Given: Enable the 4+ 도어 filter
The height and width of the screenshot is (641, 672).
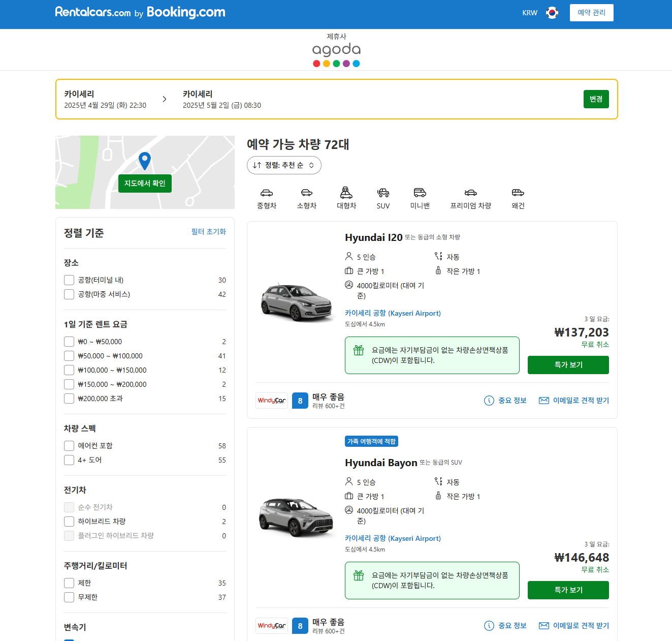Looking at the screenshot, I should click(x=69, y=460).
